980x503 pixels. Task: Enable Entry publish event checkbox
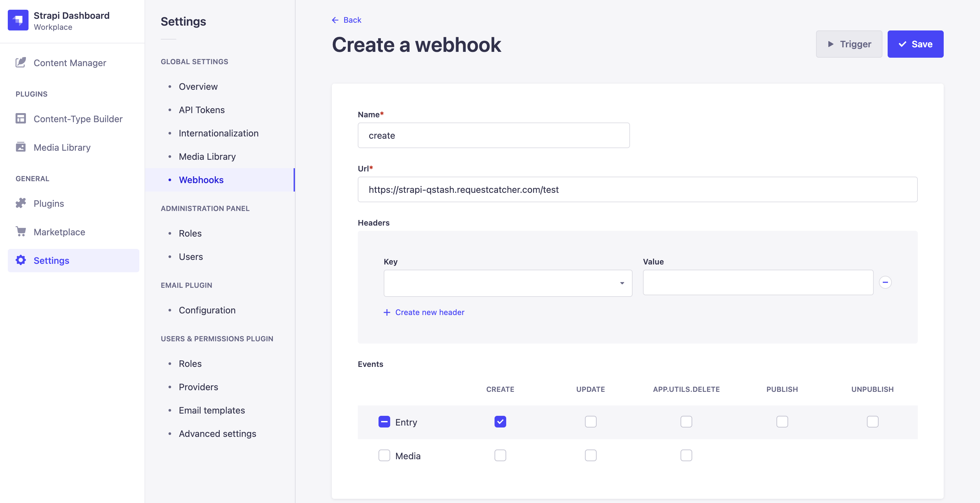coord(782,422)
